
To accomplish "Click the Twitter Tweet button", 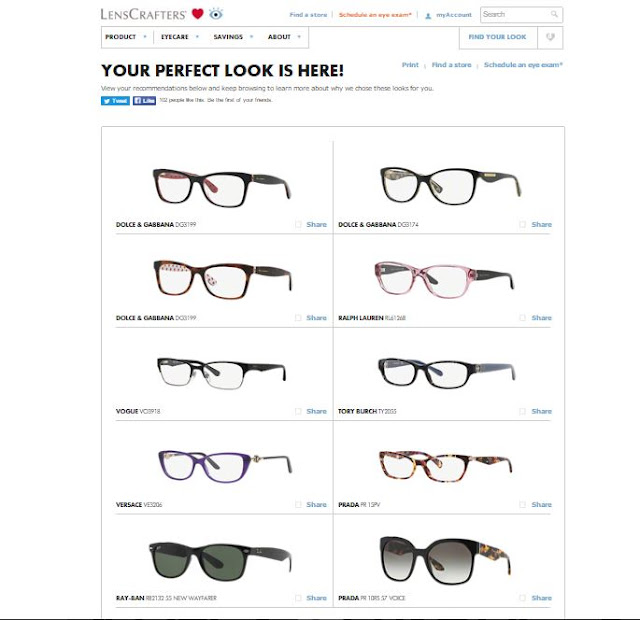I will click(x=116, y=101).
